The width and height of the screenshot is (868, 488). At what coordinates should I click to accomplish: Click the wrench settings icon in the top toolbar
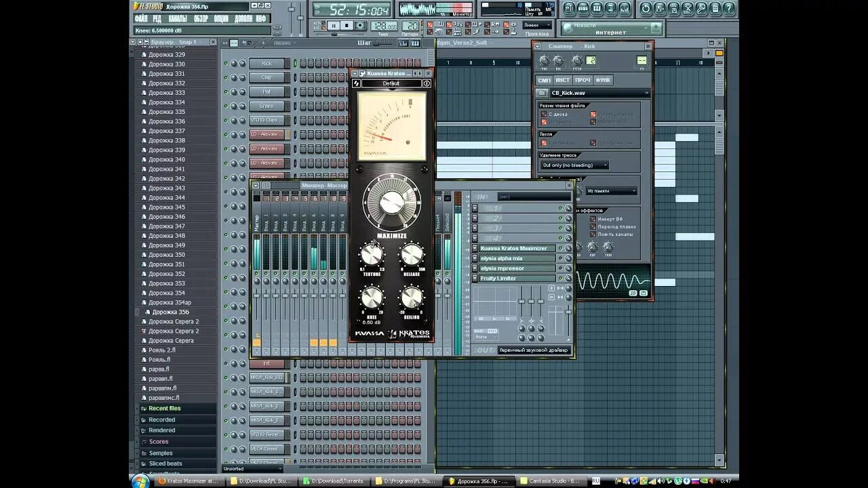pos(701,9)
